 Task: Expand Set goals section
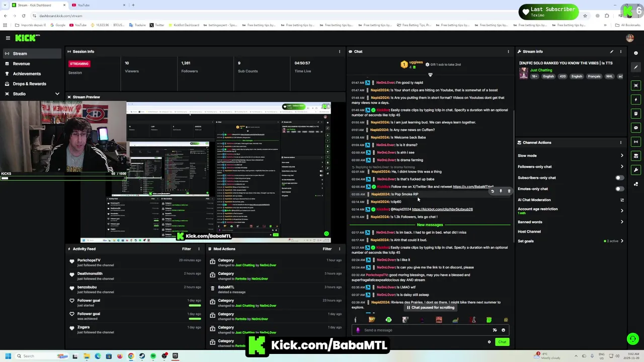pos(622,241)
